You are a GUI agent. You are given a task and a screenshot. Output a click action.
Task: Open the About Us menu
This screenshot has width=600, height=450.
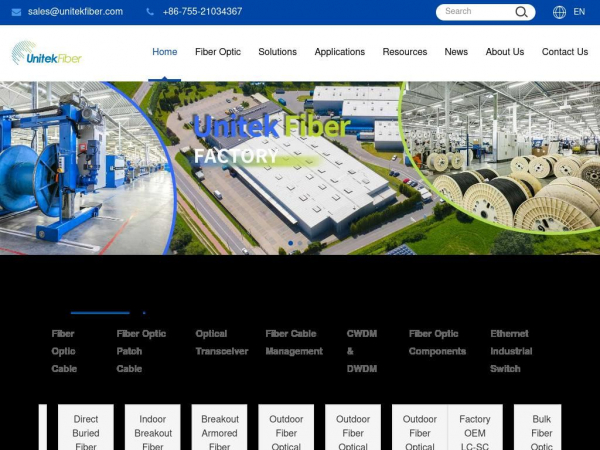click(x=505, y=52)
